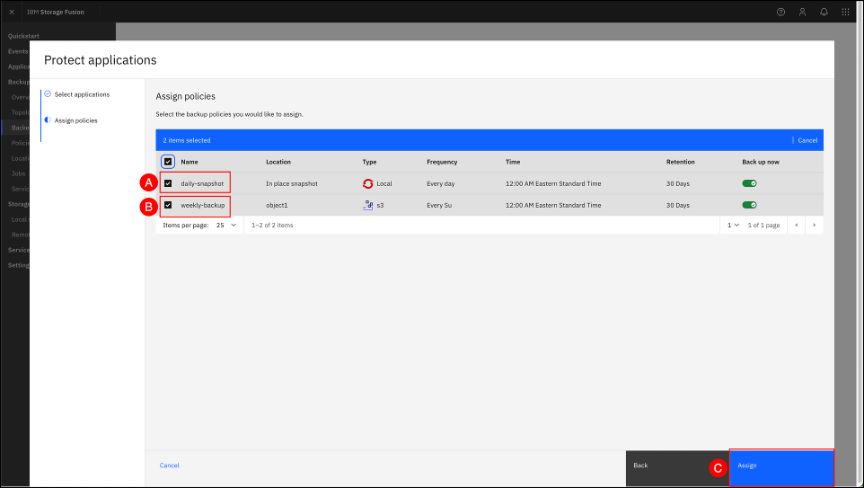Click the blue Assign button

coord(781,466)
